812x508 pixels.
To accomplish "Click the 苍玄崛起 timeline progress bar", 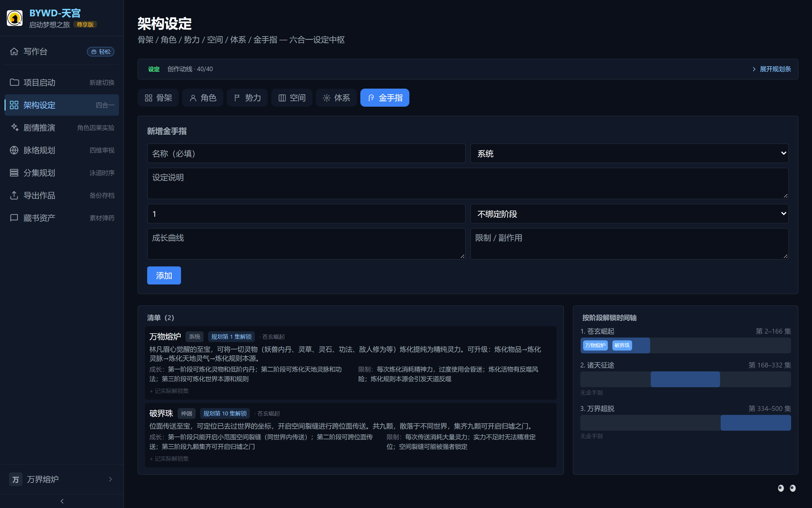I will (x=685, y=345).
